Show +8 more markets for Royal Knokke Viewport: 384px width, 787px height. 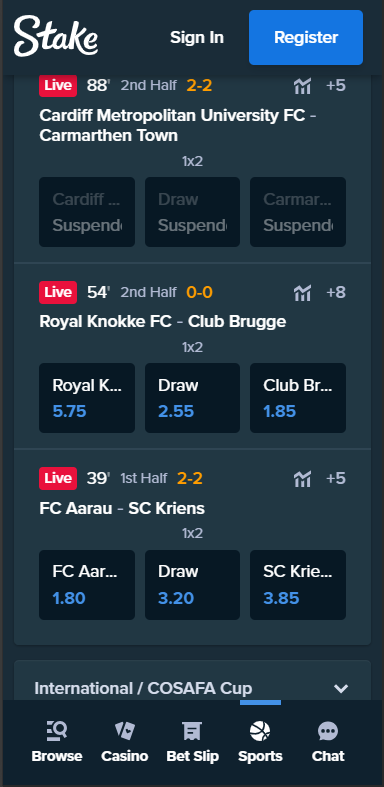point(336,292)
